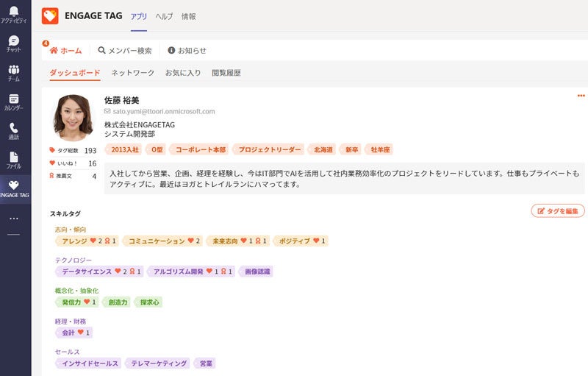The image size is (588, 376).
Task: Click the セールス category label
Action: point(67,352)
